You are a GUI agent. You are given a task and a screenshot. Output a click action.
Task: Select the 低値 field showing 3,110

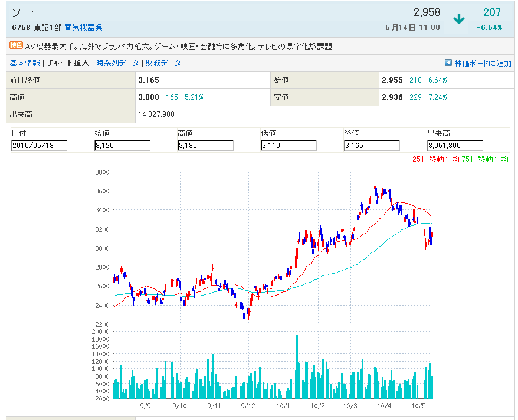pos(288,146)
